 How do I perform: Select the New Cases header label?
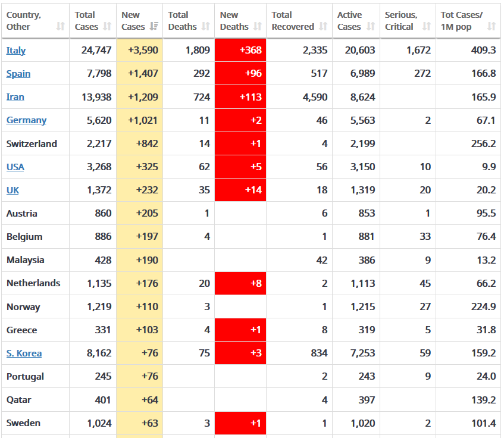[133, 21]
